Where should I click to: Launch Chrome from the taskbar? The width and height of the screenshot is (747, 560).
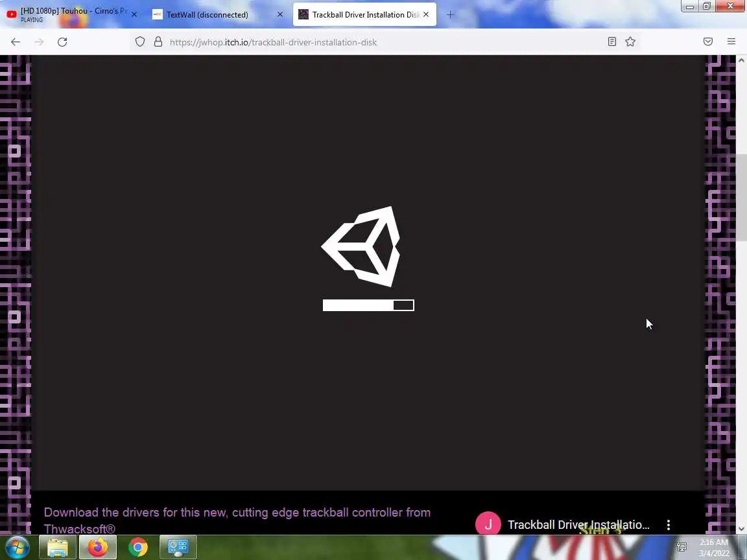tap(137, 547)
